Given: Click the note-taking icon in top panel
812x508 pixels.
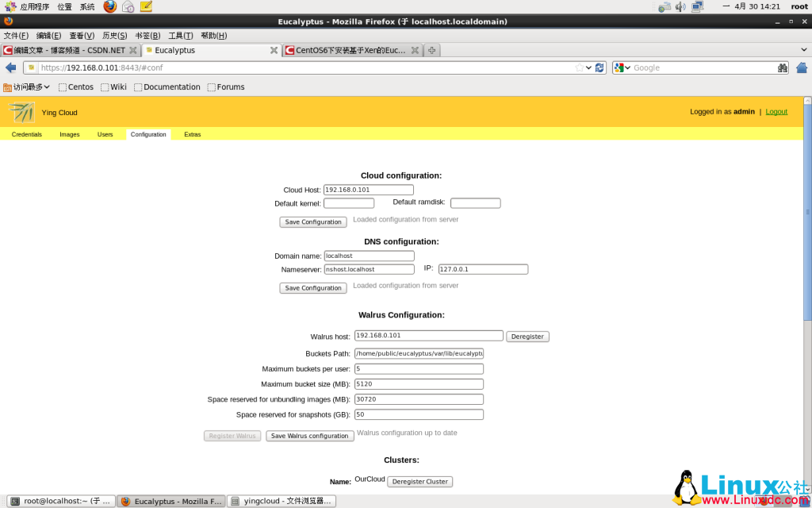Looking at the screenshot, I should point(146,6).
